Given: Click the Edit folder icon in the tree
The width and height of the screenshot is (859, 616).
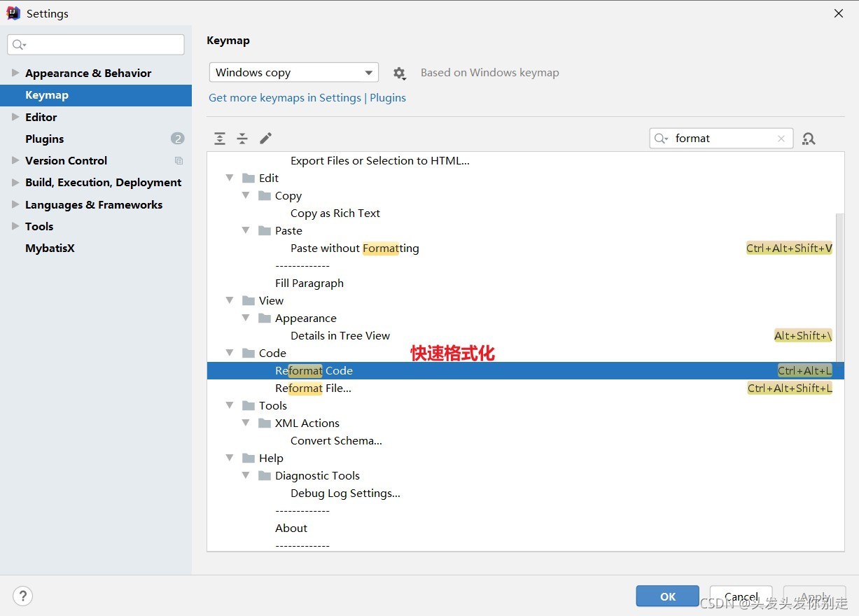Looking at the screenshot, I should click(249, 178).
